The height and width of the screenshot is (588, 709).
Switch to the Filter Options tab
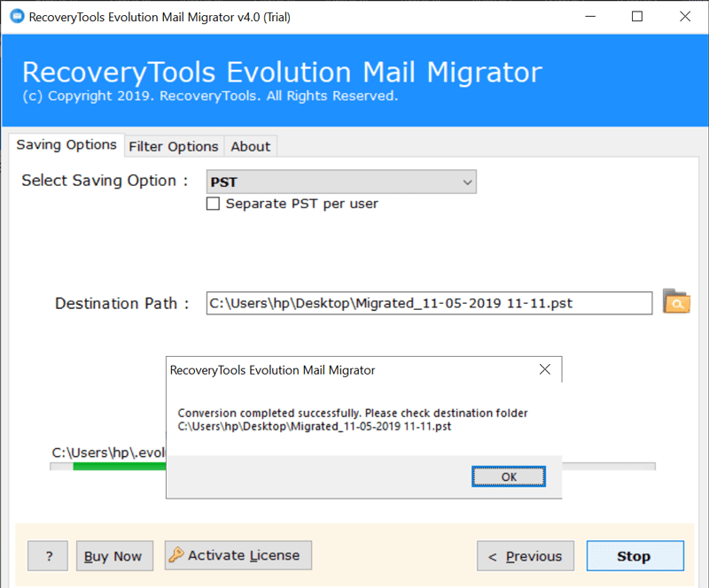(x=174, y=146)
